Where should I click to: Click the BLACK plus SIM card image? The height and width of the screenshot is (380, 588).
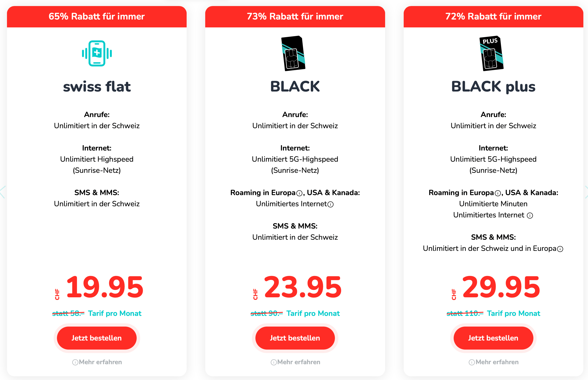492,53
